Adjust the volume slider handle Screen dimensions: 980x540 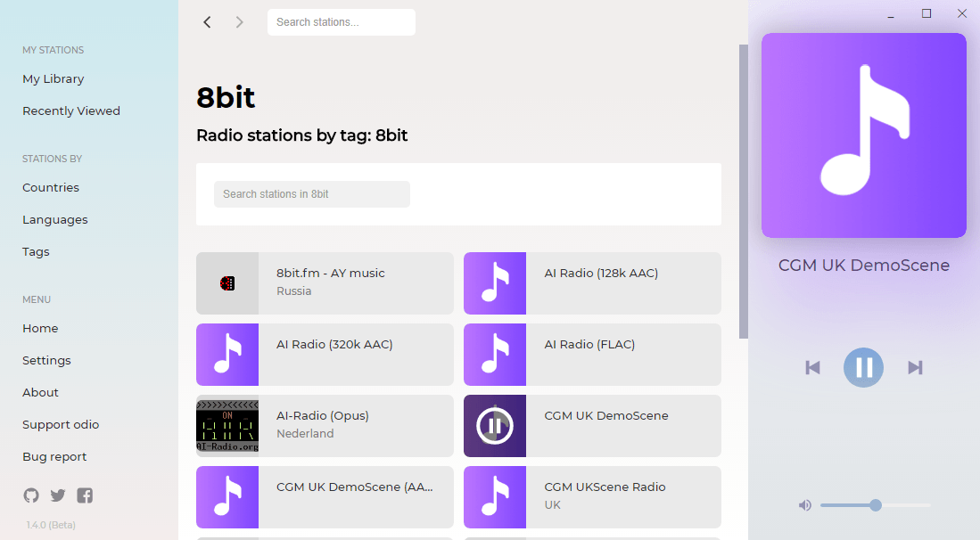click(x=876, y=505)
